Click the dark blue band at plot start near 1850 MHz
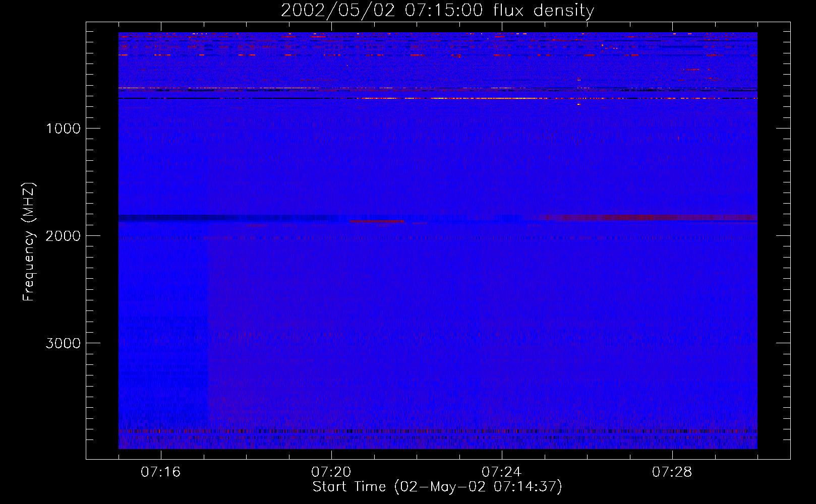 pyautogui.click(x=227, y=218)
